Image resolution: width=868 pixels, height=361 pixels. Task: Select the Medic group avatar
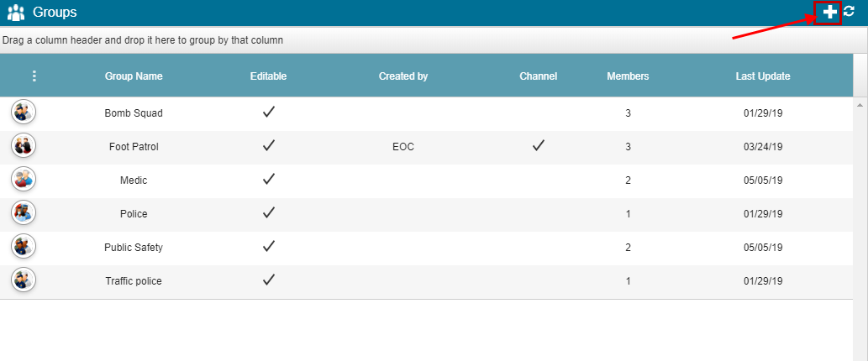tap(24, 180)
